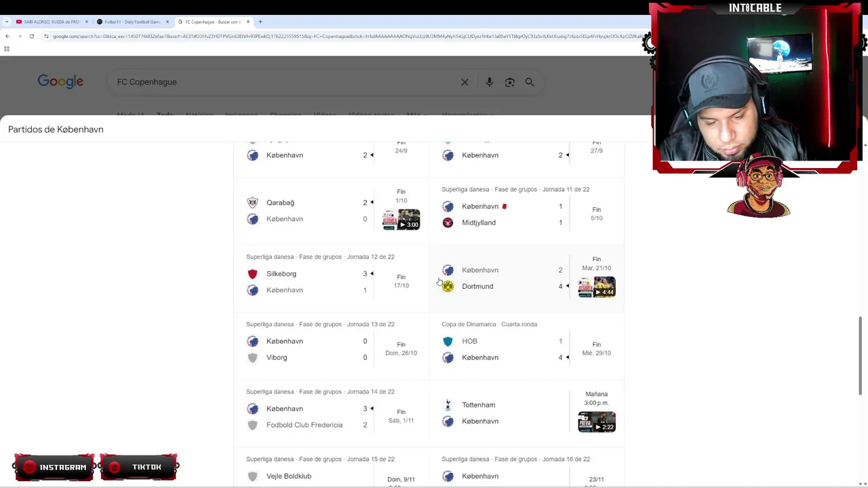
Task: Open site information icon in address bar
Action: [46, 36]
